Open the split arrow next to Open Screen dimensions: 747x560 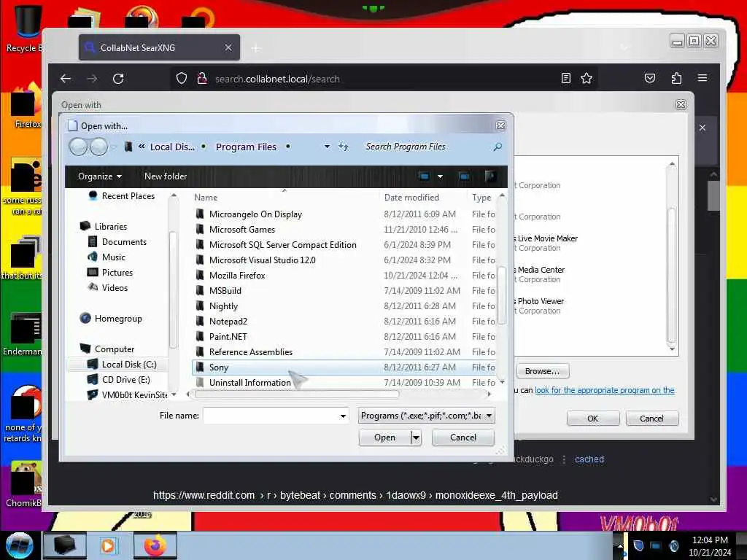(x=416, y=437)
